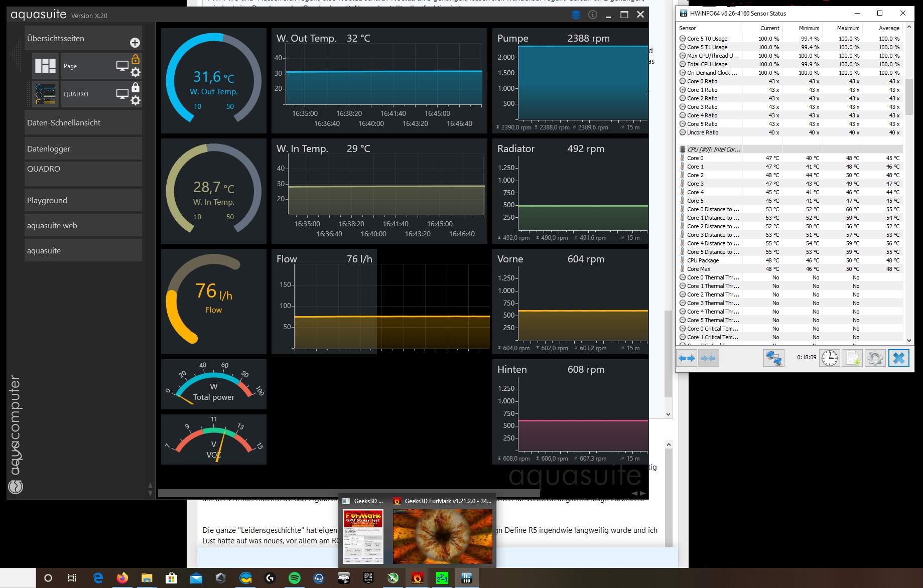Add a new overview page with plus icon
Viewport: 923px width, 588px height.
click(x=135, y=43)
